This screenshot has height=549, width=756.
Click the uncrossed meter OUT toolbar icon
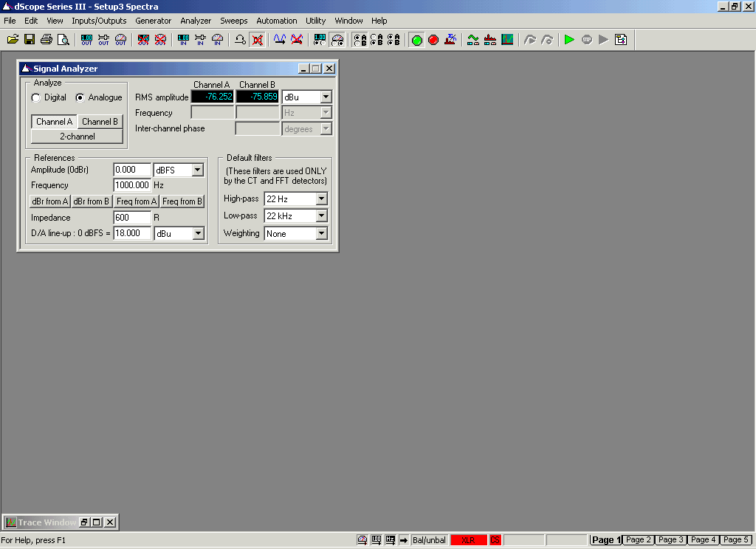pos(120,40)
